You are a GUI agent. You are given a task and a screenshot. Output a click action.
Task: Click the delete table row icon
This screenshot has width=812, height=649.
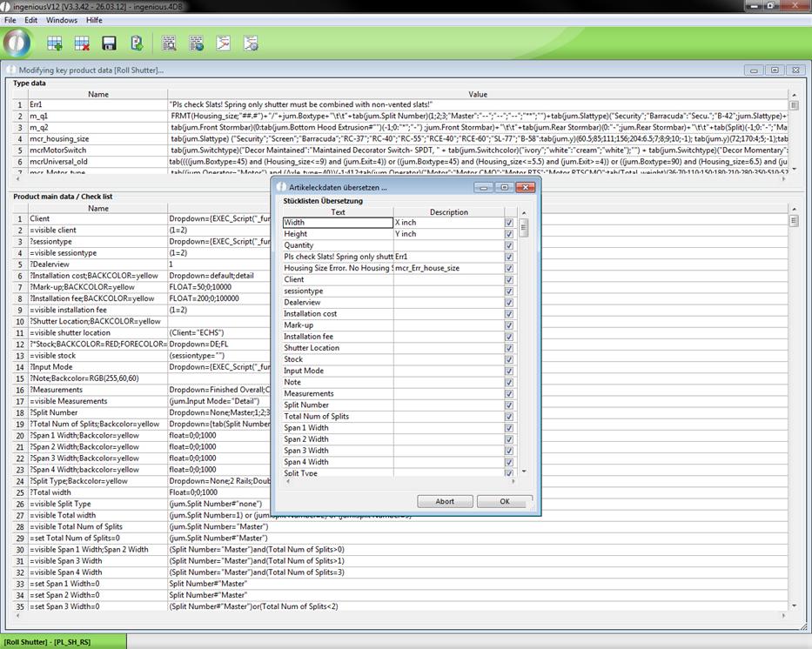82,43
